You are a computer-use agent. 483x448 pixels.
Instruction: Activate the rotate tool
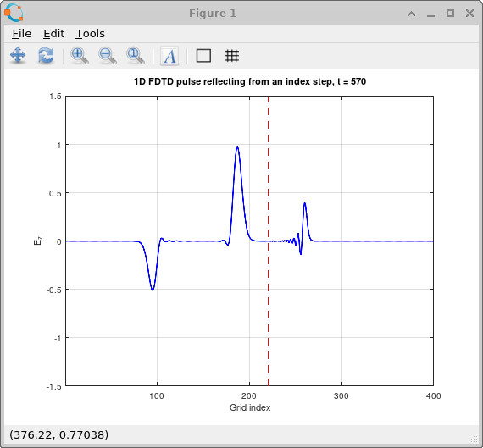(x=46, y=55)
